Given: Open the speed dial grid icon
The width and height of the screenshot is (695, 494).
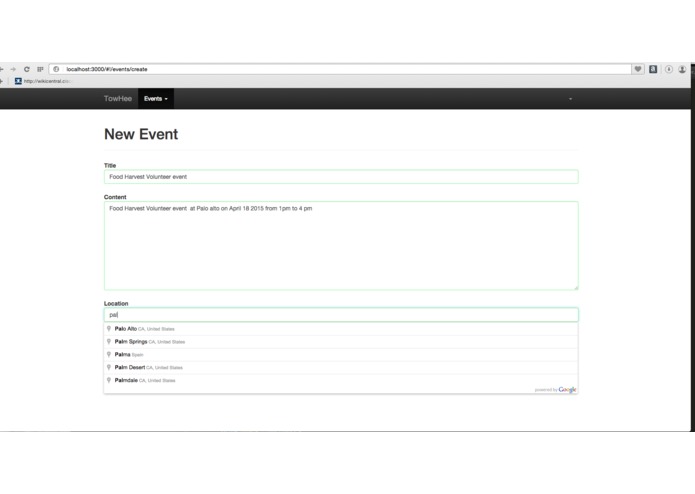Looking at the screenshot, I should [40, 69].
